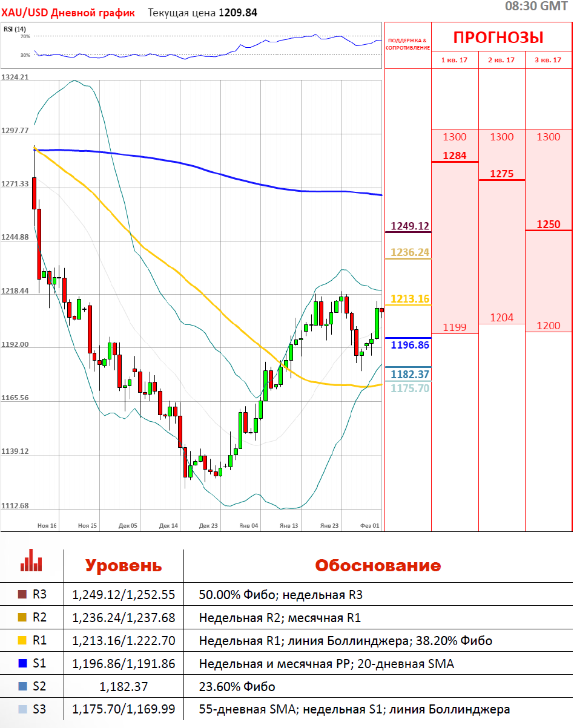Switch to the 2 кв. 17 forecast column
The image size is (574, 728).
click(x=501, y=60)
